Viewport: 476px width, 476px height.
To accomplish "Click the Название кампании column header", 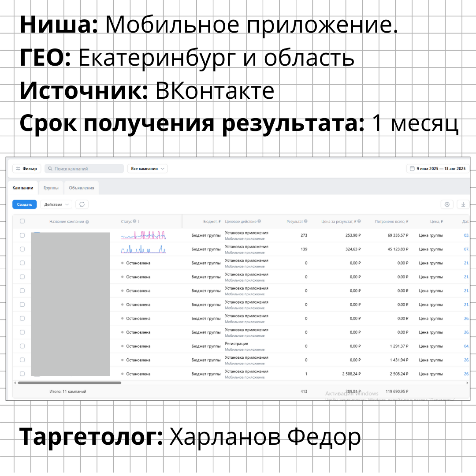I will tap(67, 222).
